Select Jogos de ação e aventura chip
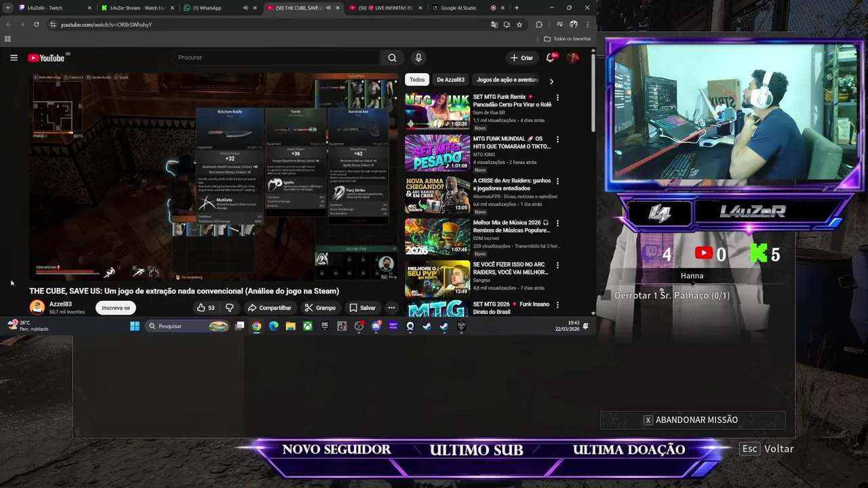 [x=507, y=79]
